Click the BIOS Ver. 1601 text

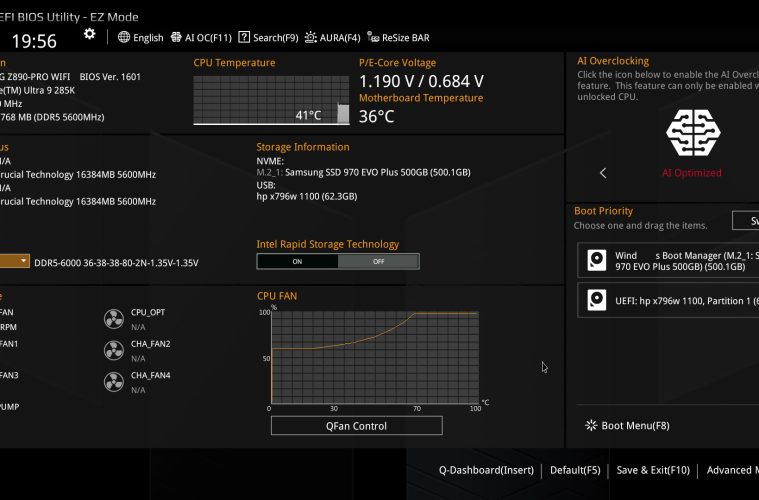pyautogui.click(x=110, y=76)
